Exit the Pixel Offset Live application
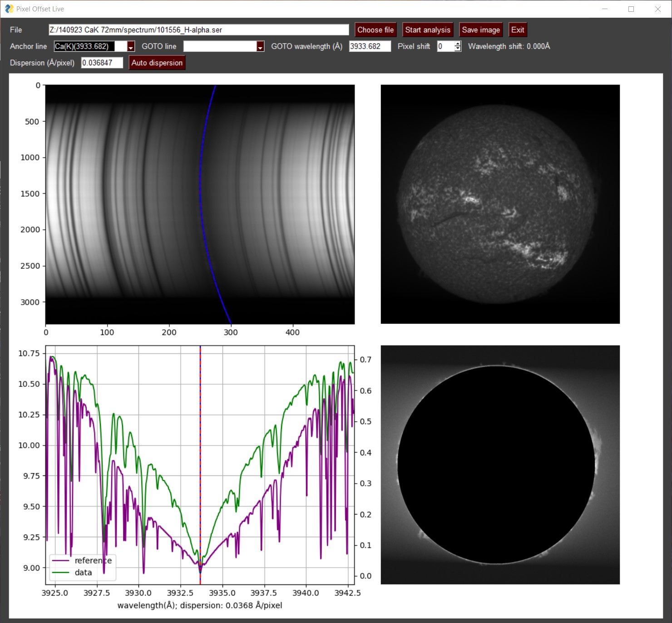Viewport: 672px width, 623px height. pyautogui.click(x=518, y=30)
